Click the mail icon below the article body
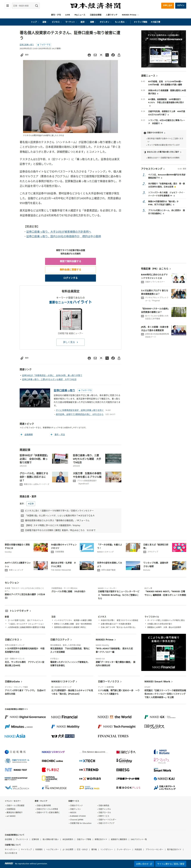 click(95, 358)
